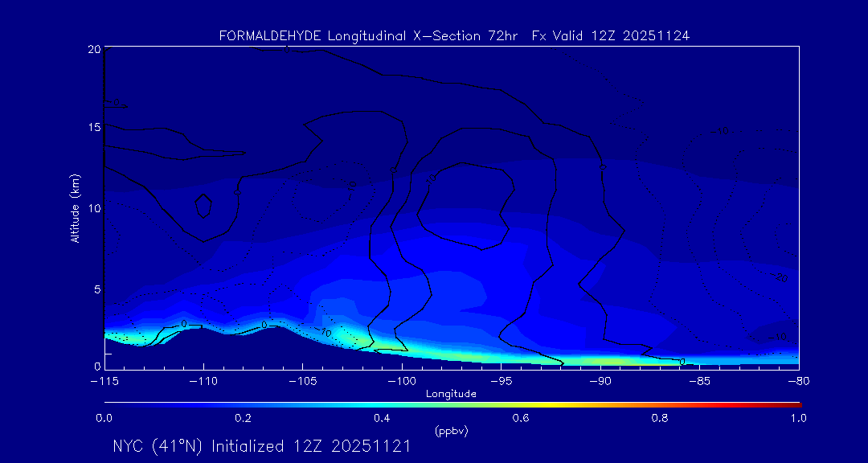Click the red end of the colorbar
The width and height of the screenshot is (868, 463).
coord(796,404)
